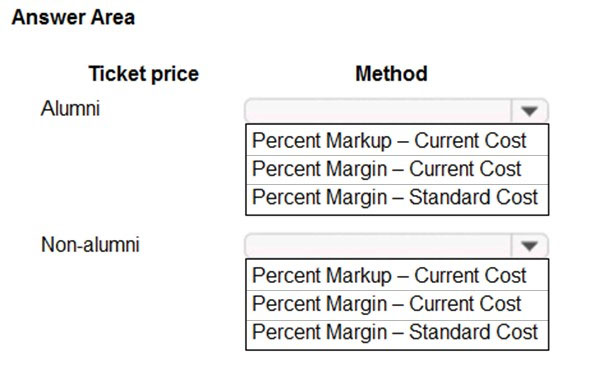594x388 pixels.
Task: Click the Answer Area heading
Action: pos(73,18)
